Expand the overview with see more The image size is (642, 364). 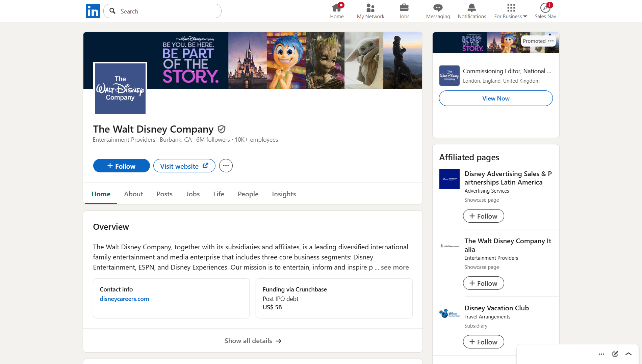click(395, 267)
